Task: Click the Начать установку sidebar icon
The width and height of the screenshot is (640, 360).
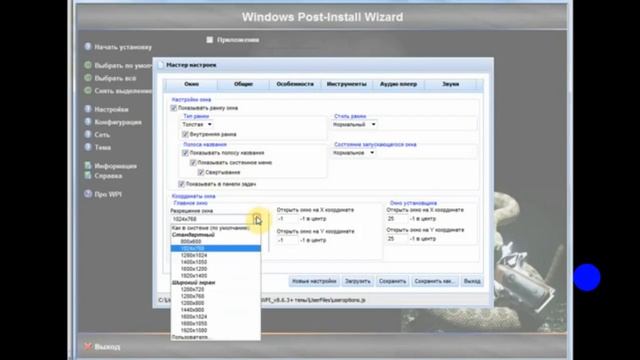Action: coord(88,47)
